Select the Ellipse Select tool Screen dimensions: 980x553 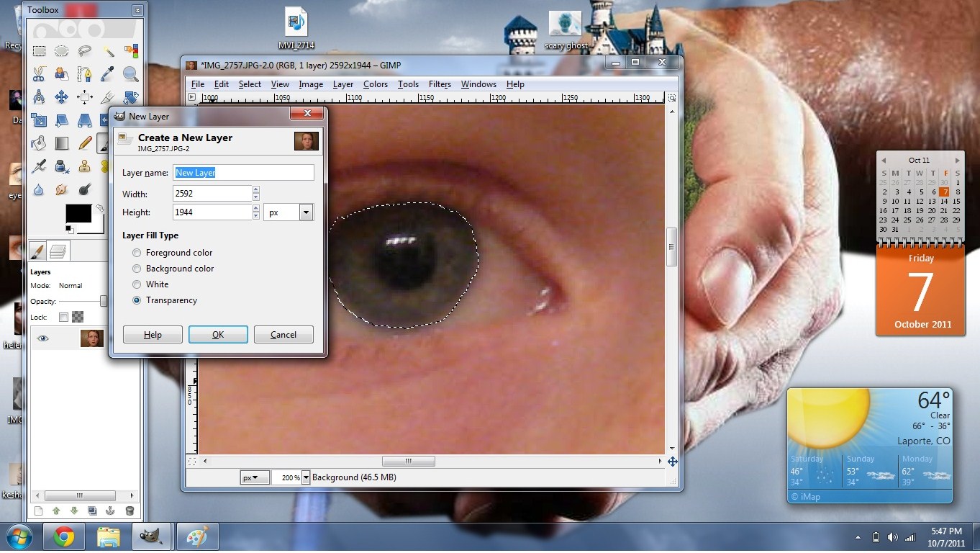point(62,51)
